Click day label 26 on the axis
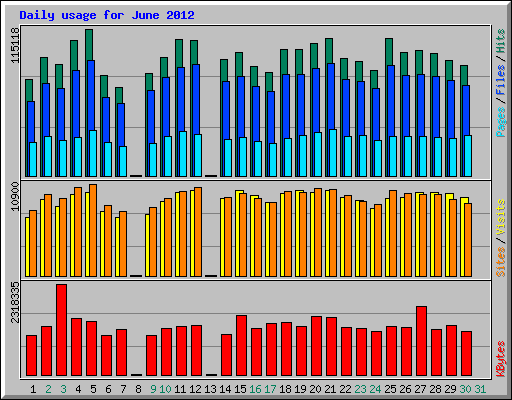512x400 pixels. (405, 389)
